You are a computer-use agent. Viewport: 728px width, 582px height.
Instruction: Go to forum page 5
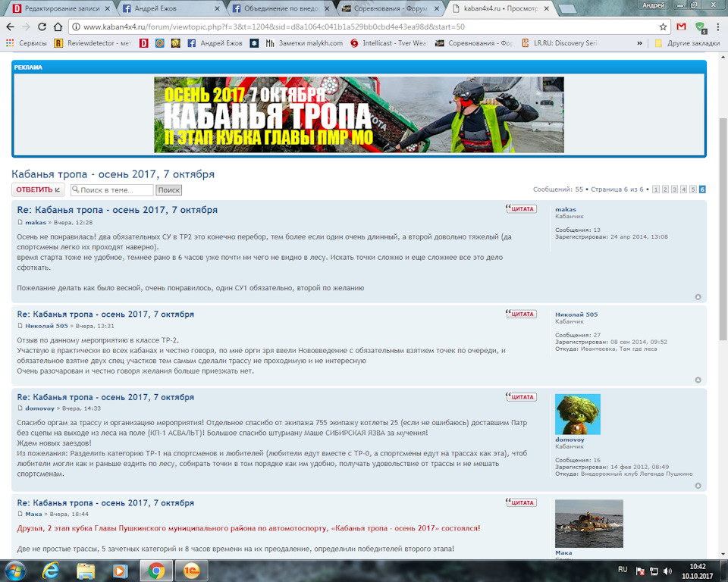(692, 189)
